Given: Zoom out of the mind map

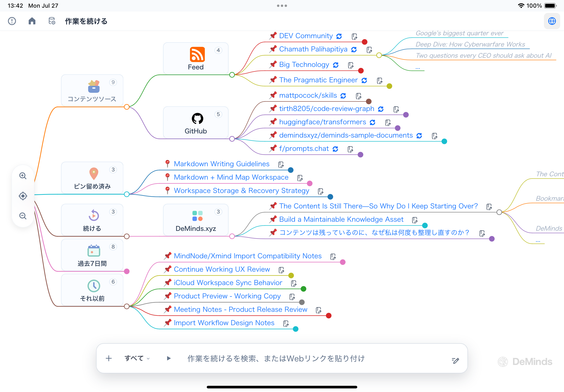Looking at the screenshot, I should coord(23,216).
